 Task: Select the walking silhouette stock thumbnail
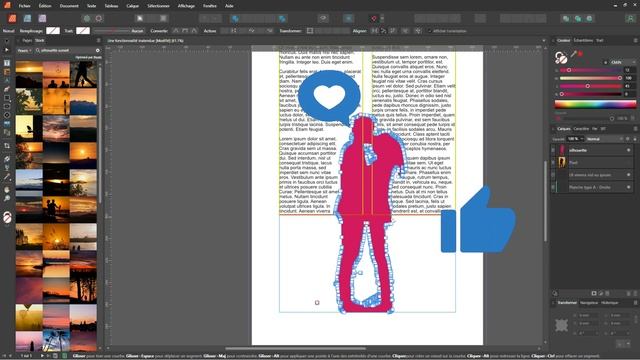click(x=83, y=74)
